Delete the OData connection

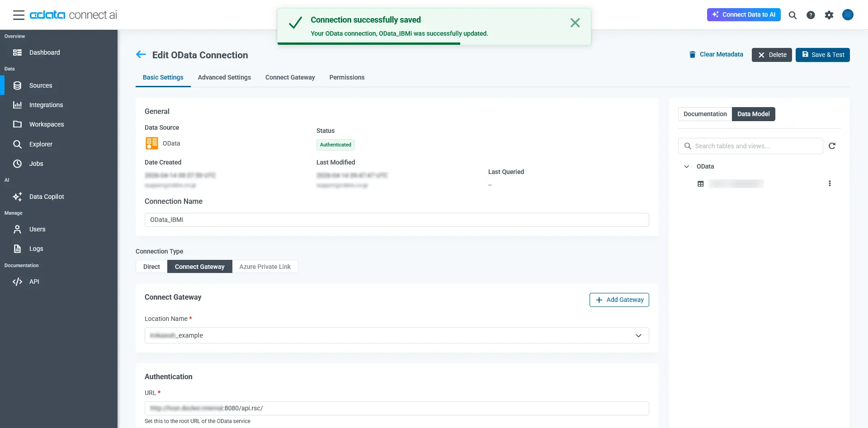coord(772,55)
